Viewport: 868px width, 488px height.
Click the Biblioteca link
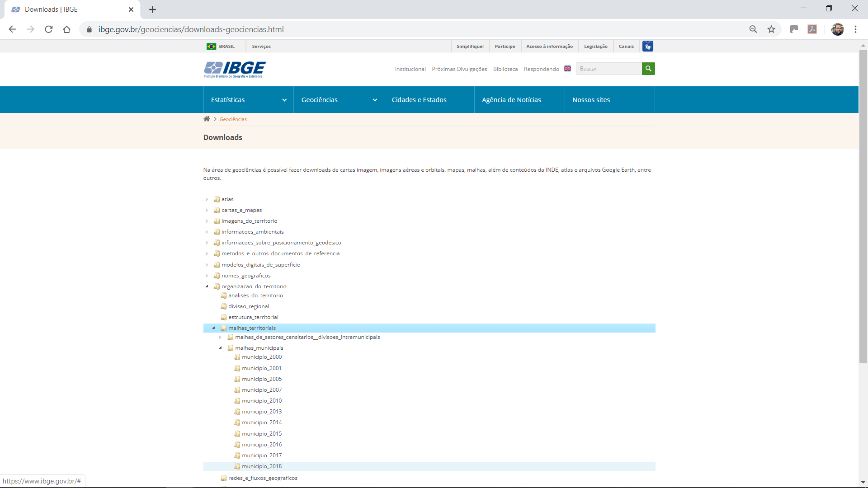point(505,69)
